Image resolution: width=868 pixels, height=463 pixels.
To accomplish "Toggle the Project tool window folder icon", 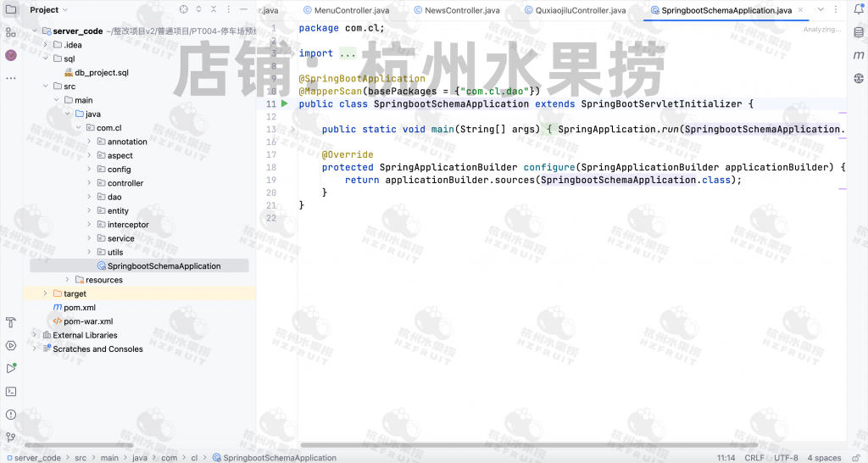I will pos(10,10).
